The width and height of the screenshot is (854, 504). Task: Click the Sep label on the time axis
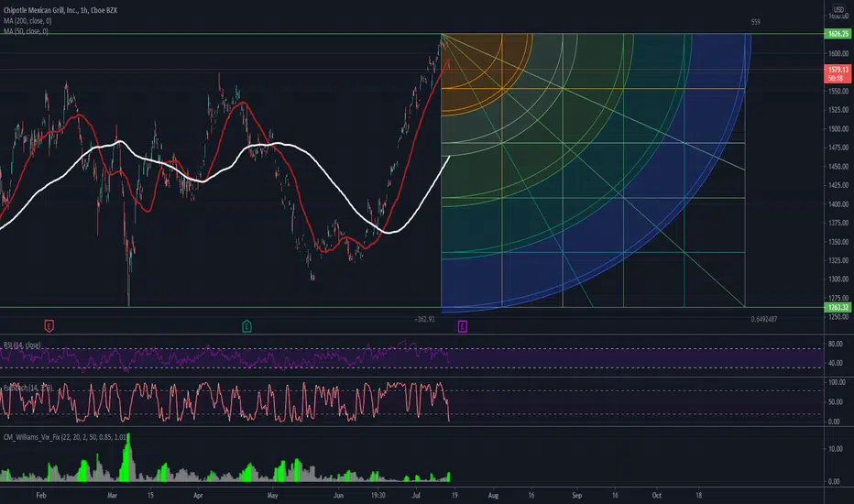click(x=576, y=495)
